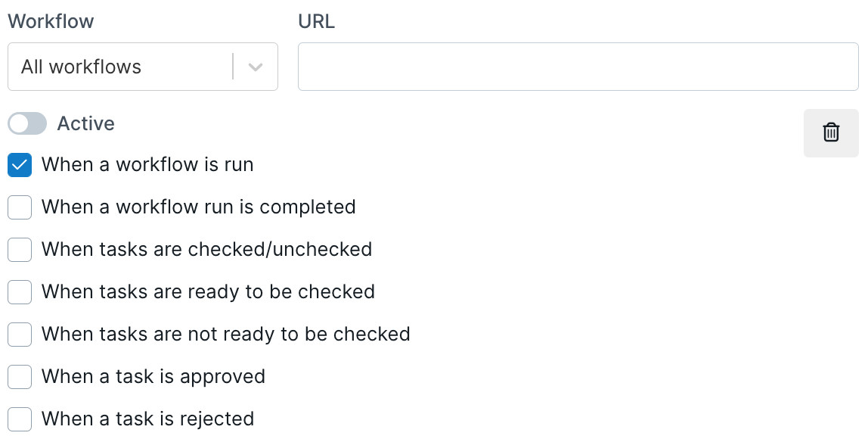Click the "Workflow" field label
Image resolution: width=868 pixels, height=439 pixels.
[51, 21]
